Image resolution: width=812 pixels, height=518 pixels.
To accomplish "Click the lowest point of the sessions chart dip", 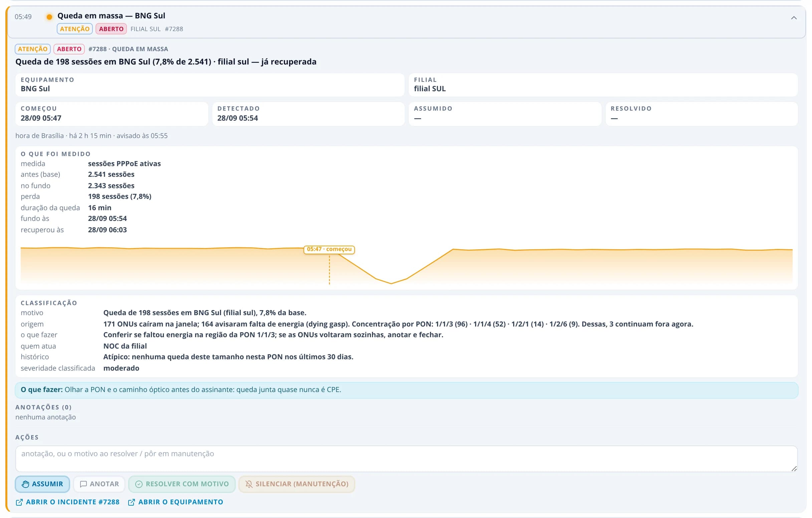I will pyautogui.click(x=391, y=283).
